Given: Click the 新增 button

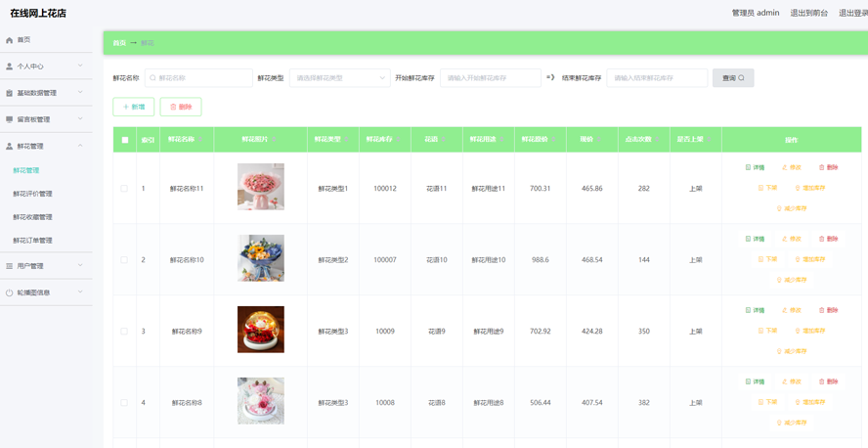Looking at the screenshot, I should tap(133, 107).
